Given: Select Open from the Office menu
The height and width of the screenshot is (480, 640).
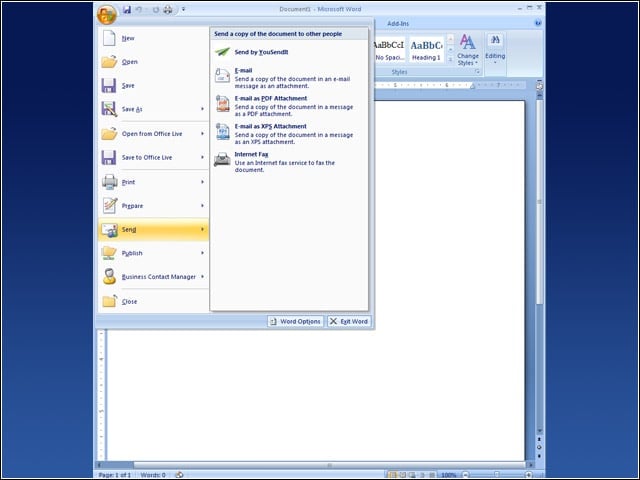Looking at the screenshot, I should coord(153,62).
